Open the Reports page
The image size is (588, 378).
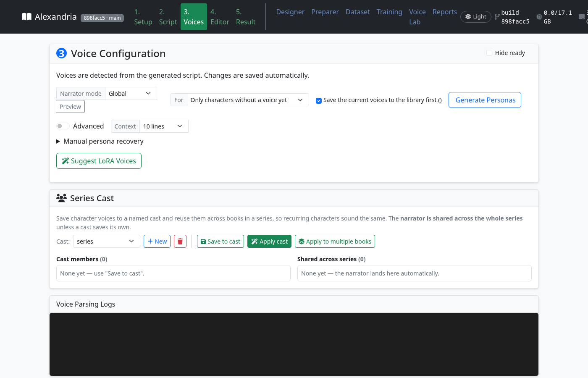coord(445,12)
